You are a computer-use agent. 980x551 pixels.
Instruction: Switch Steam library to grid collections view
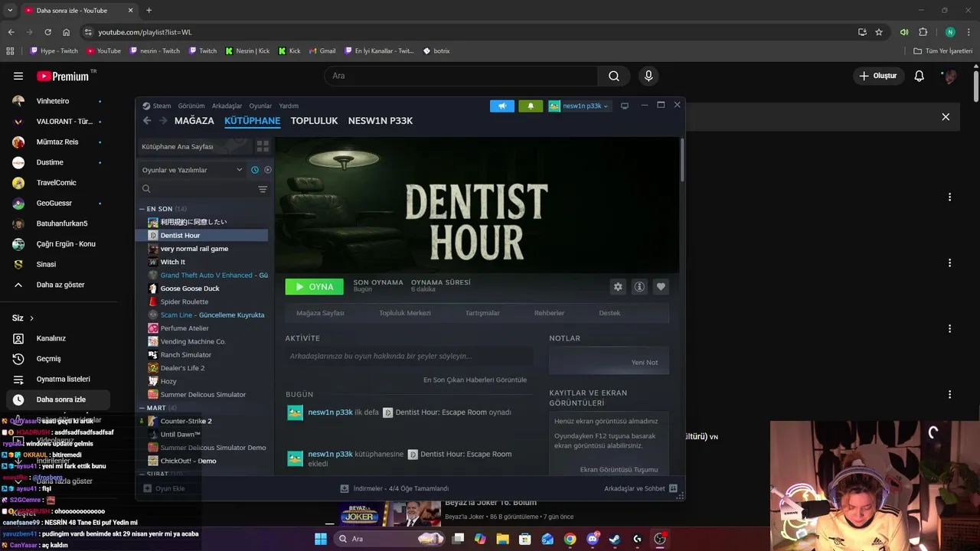pos(263,146)
